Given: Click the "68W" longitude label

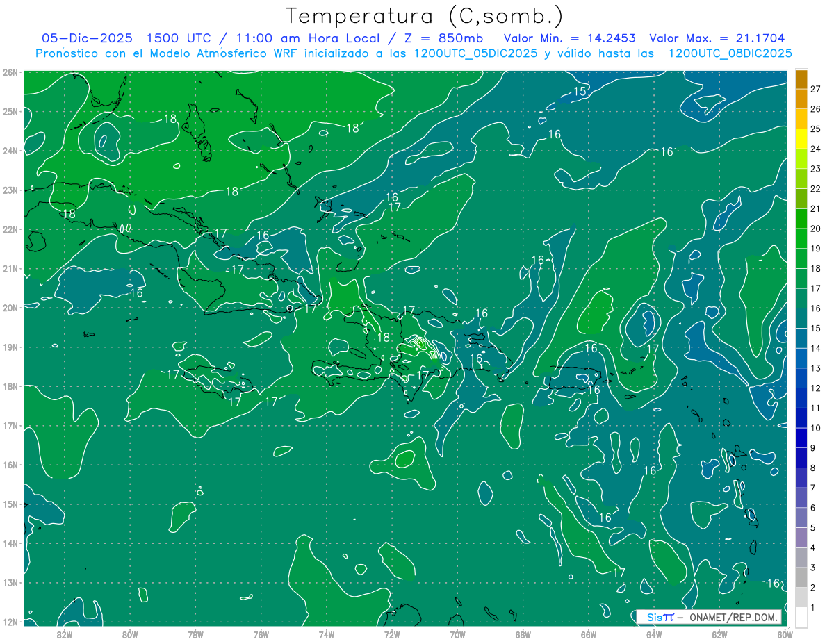Looking at the screenshot, I should [523, 634].
